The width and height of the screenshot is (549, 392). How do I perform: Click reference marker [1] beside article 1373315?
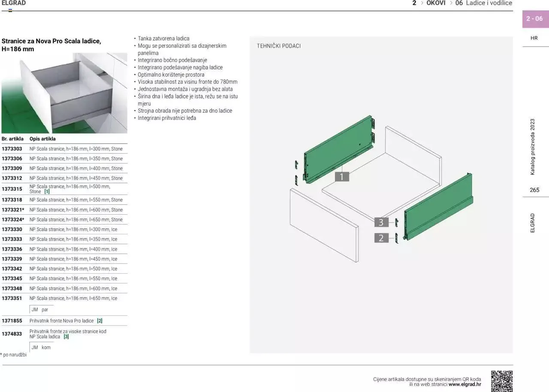pyautogui.click(x=47, y=192)
